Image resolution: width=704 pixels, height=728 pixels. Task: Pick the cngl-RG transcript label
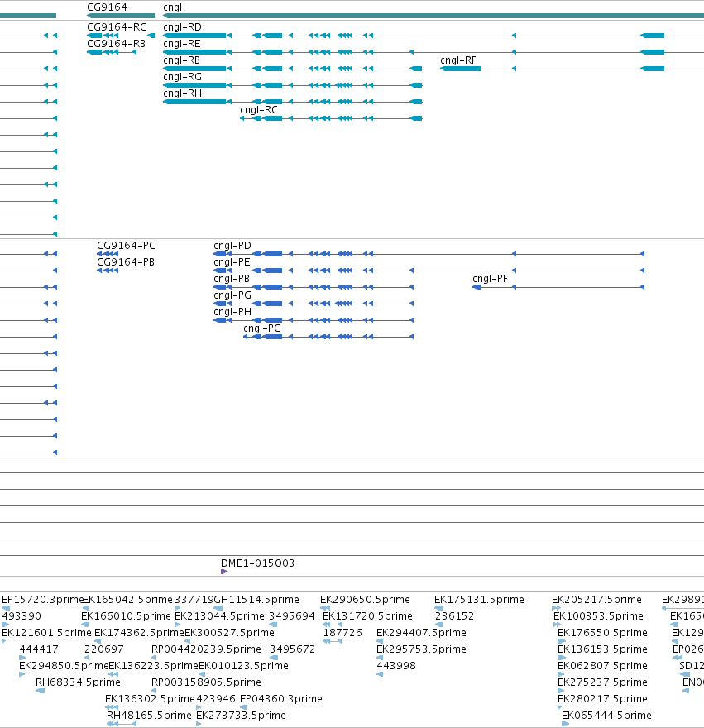[182, 77]
